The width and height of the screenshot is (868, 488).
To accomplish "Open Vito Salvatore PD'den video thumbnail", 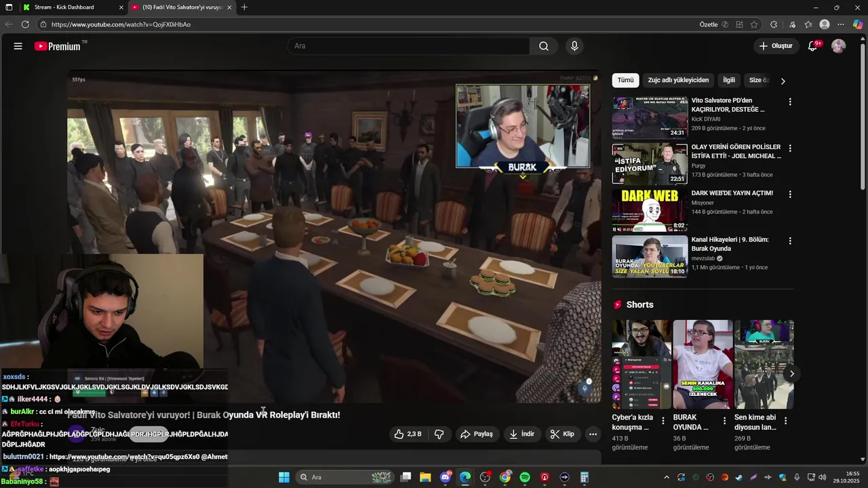I will [650, 117].
